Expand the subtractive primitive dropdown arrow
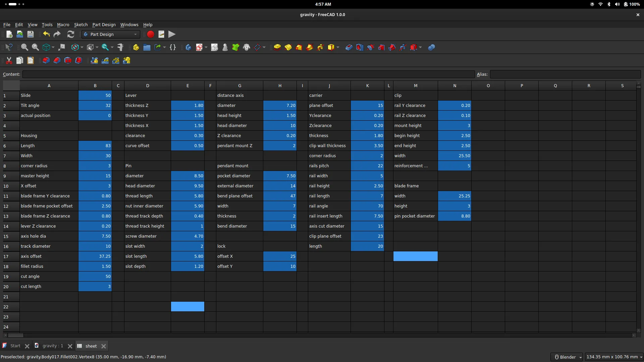Viewport: 644px width, 362px height. [420, 47]
